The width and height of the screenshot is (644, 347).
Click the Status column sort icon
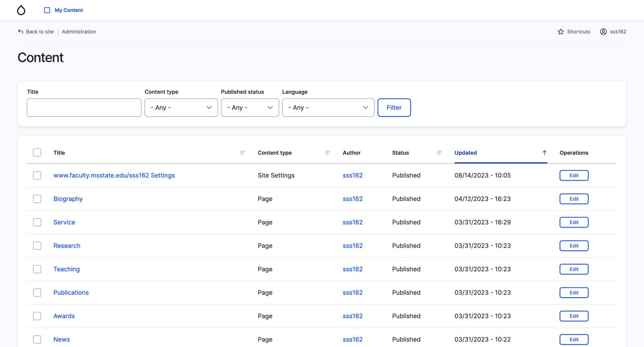[440, 153]
